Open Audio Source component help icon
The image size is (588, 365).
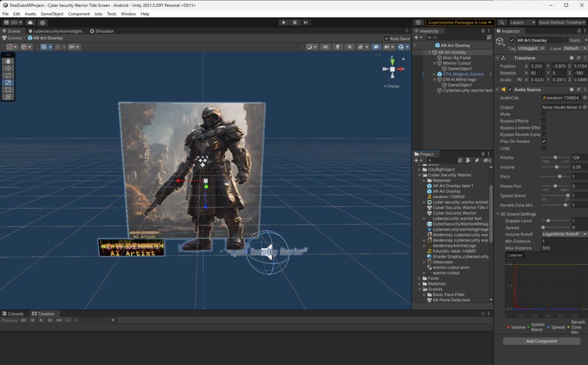coord(571,90)
